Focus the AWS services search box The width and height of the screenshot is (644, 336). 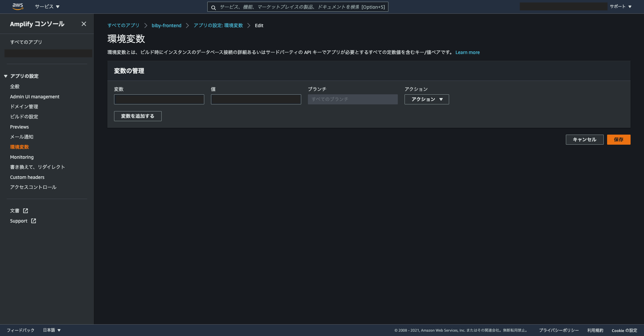pyautogui.click(x=298, y=7)
